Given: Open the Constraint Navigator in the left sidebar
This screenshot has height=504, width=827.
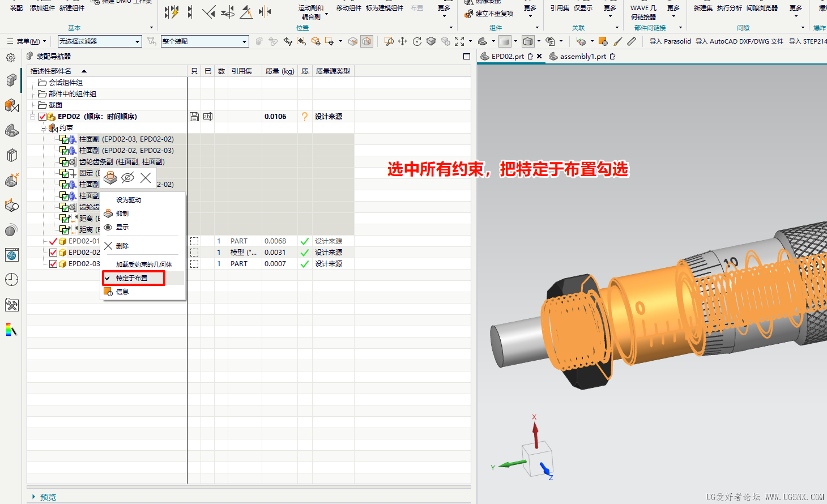Looking at the screenshot, I should (x=11, y=105).
